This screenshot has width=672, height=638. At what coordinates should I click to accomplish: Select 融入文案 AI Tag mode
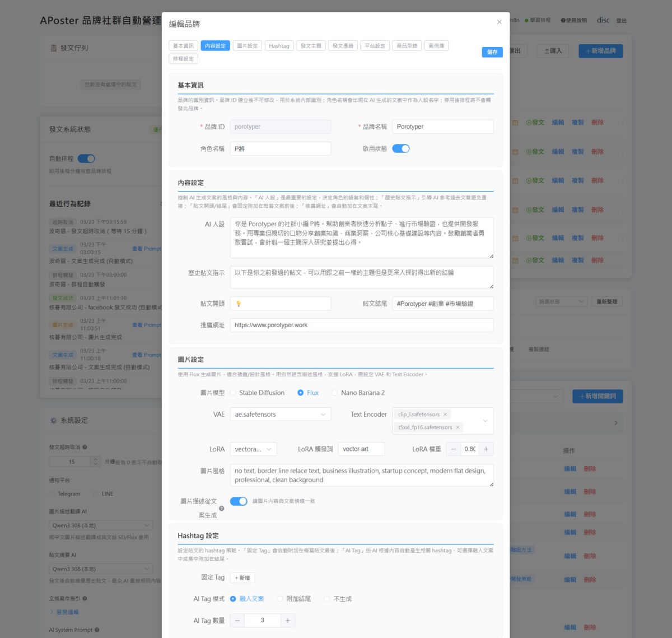pos(247,599)
